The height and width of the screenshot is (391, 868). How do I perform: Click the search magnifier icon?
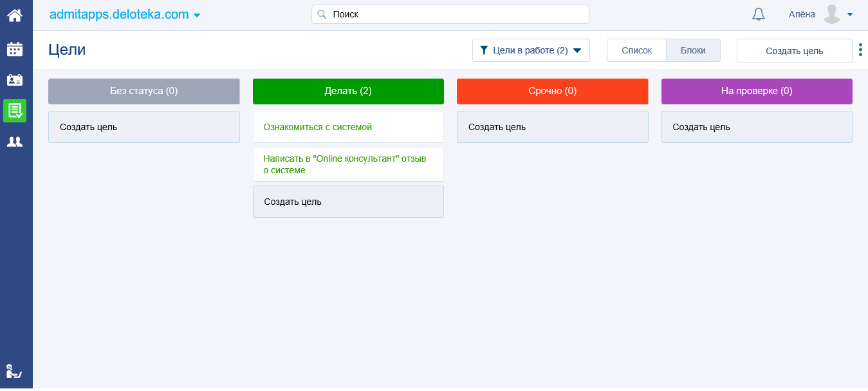(x=322, y=14)
